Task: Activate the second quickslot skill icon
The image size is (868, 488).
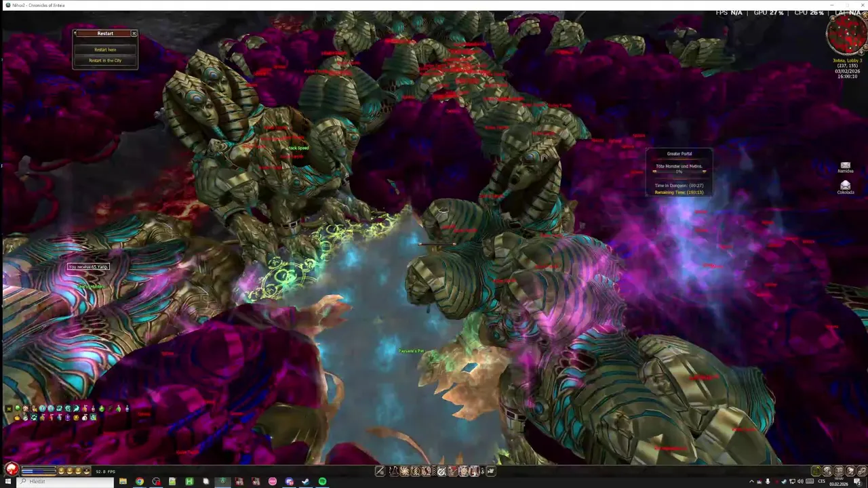Action: 393,471
